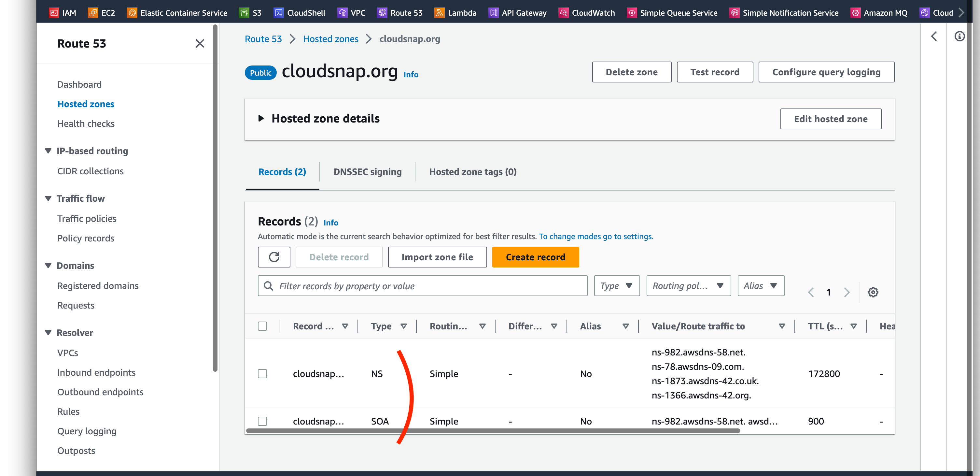Switch to the Records (2) tab
This screenshot has height=476, width=980.
click(x=282, y=172)
